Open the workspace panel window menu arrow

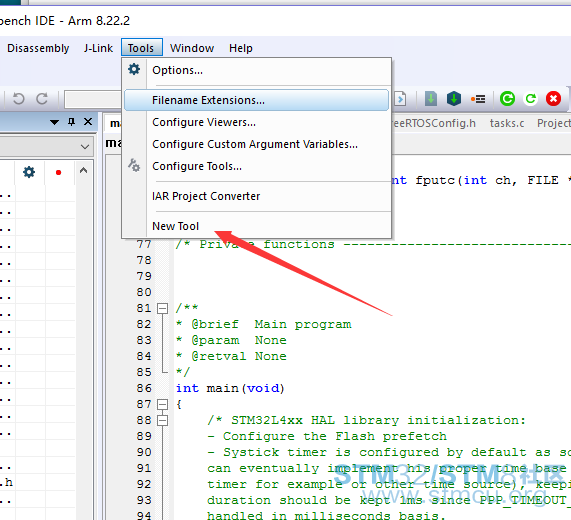[x=54, y=122]
